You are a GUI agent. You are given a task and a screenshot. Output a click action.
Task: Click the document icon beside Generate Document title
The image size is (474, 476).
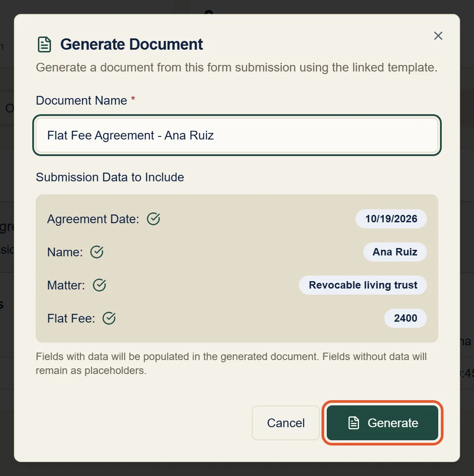click(x=44, y=44)
